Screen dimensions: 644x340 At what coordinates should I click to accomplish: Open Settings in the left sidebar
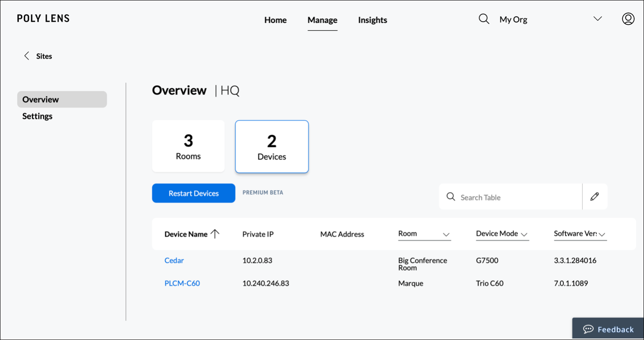click(37, 116)
